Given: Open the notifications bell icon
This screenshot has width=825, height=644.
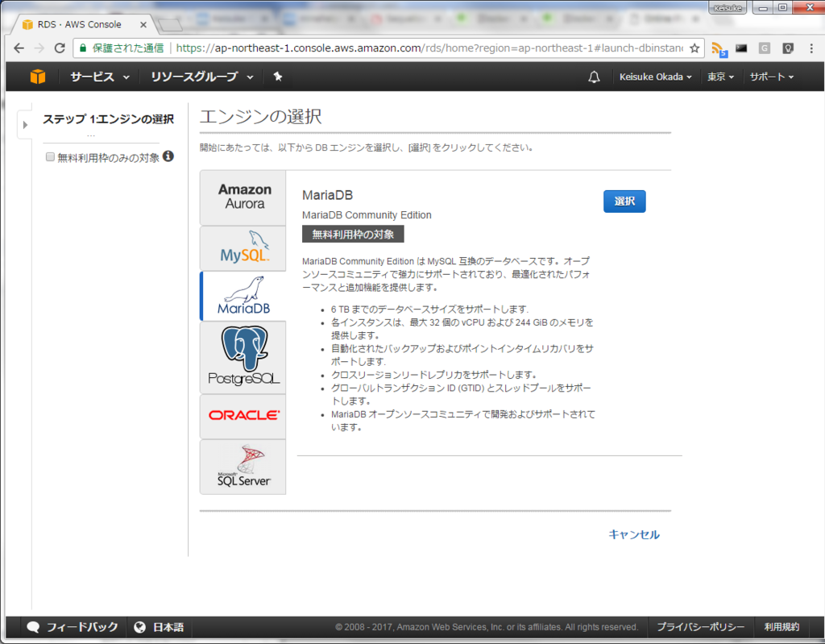Looking at the screenshot, I should pyautogui.click(x=594, y=77).
